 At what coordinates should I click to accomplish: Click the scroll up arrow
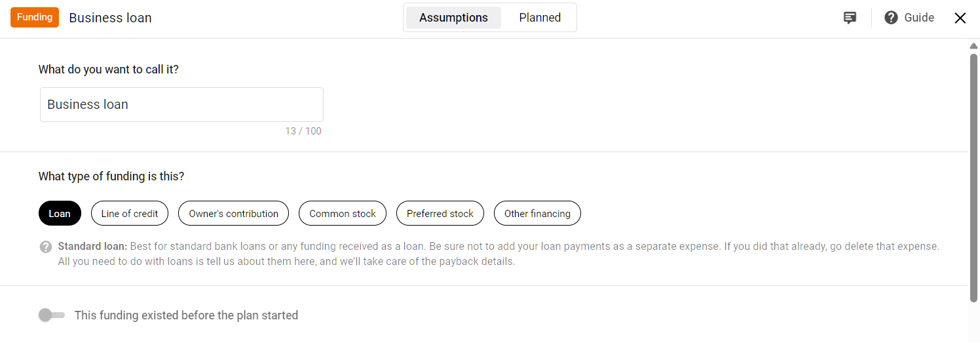[973, 46]
